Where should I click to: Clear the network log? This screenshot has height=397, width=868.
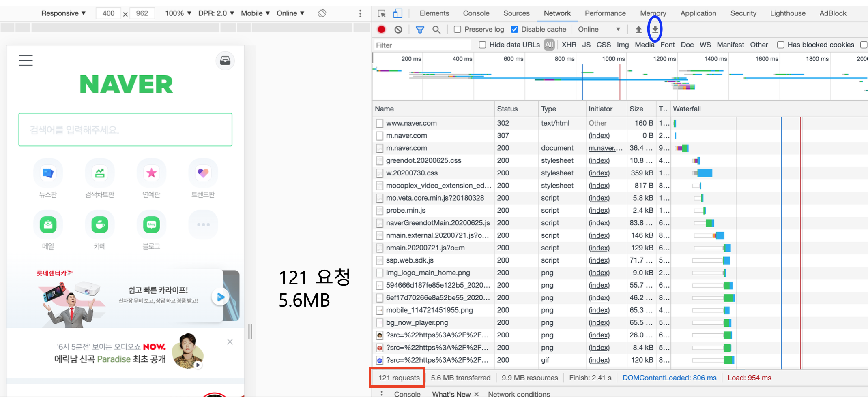398,29
